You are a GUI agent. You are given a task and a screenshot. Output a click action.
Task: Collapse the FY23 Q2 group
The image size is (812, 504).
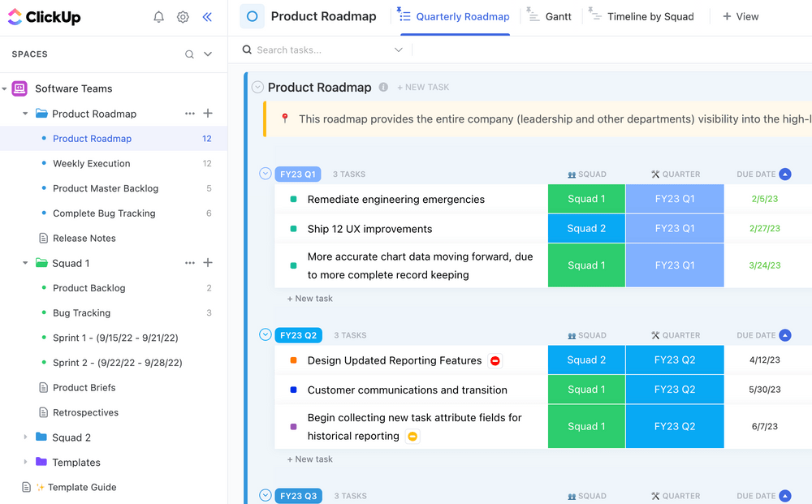point(266,335)
